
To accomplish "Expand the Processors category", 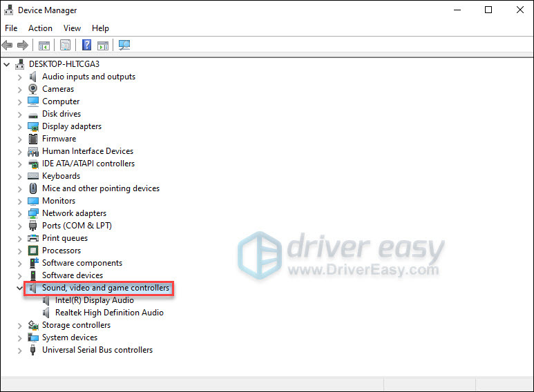I will click(20, 251).
